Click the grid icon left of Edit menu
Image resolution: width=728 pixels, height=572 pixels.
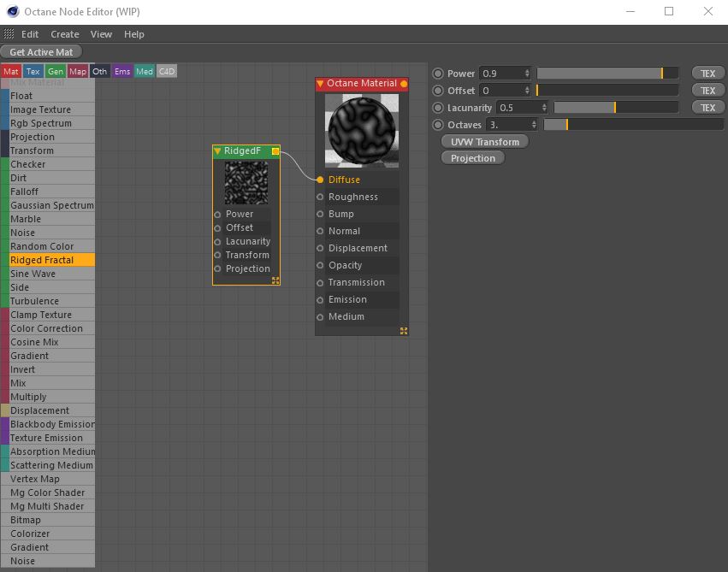pos(9,34)
